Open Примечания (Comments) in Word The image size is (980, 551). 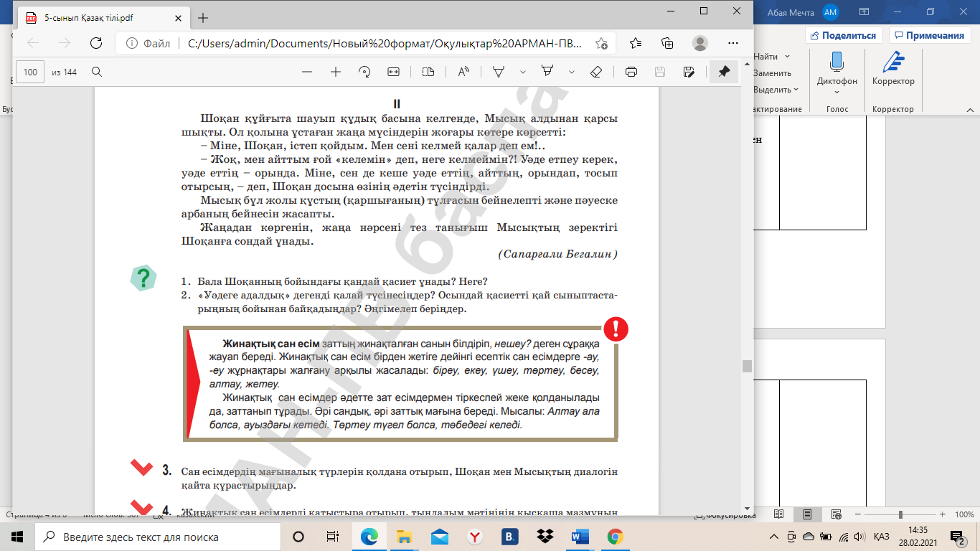click(x=930, y=35)
